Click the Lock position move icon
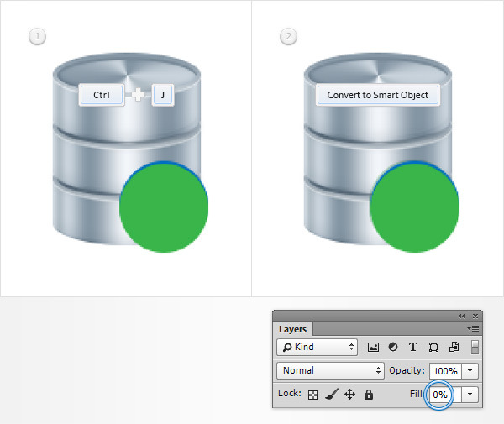This screenshot has height=424, width=504. (349, 395)
